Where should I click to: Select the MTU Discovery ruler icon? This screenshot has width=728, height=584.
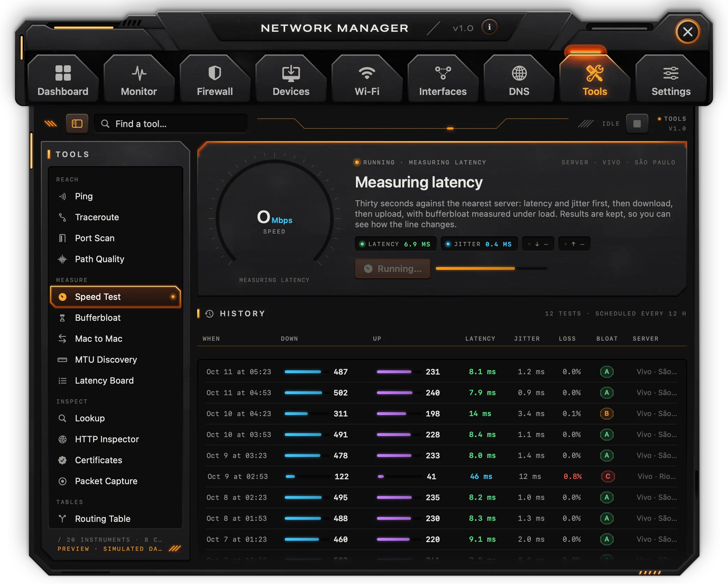62,360
